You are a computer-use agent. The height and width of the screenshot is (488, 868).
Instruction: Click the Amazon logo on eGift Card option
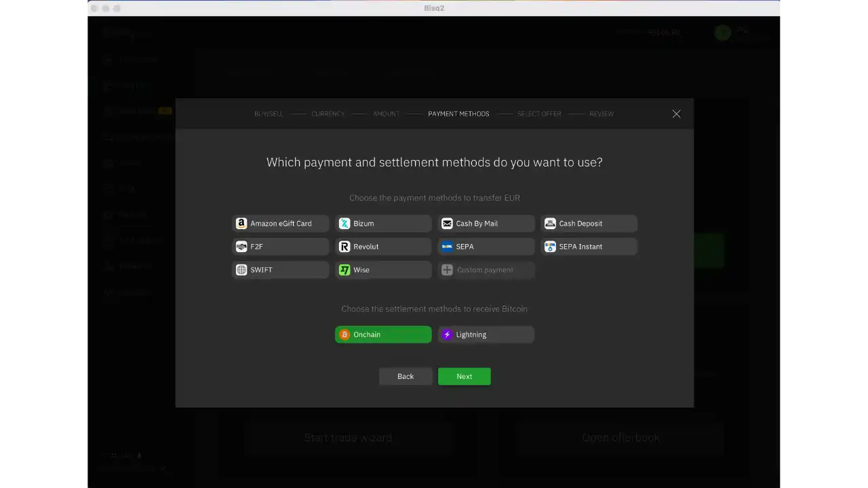pos(241,223)
